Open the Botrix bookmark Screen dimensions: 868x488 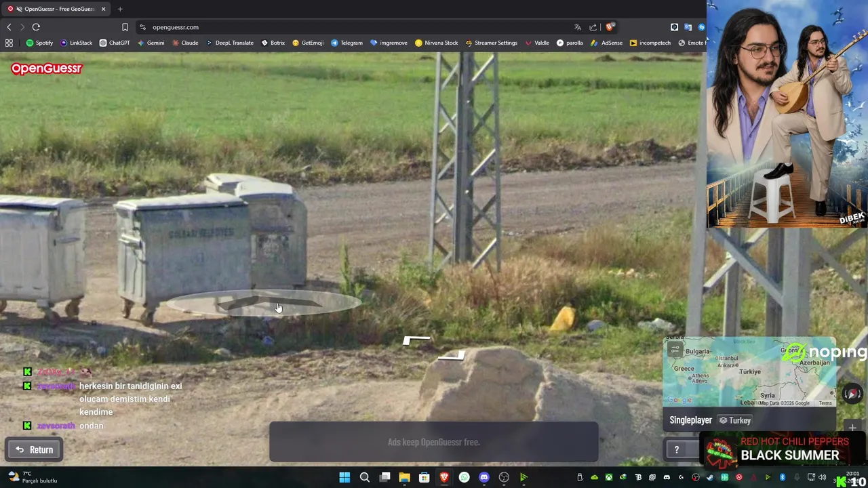[273, 43]
